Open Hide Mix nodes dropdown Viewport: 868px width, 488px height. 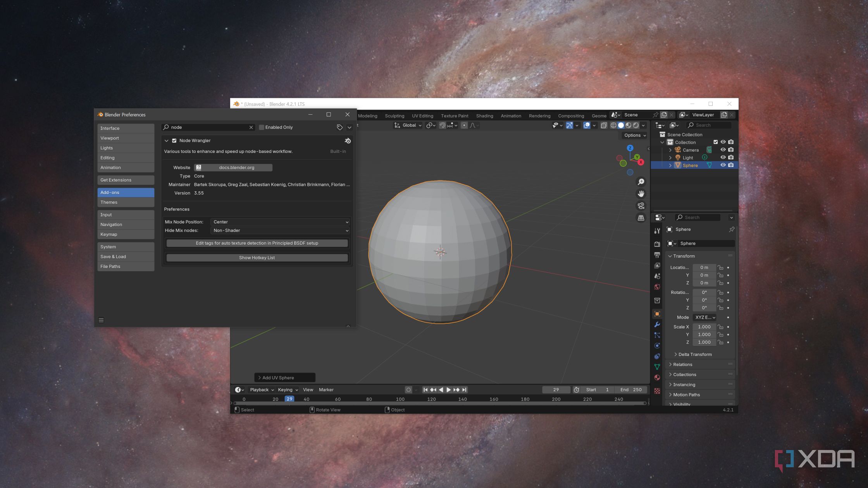click(x=280, y=230)
